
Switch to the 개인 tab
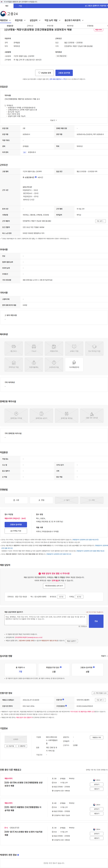(7, 6)
